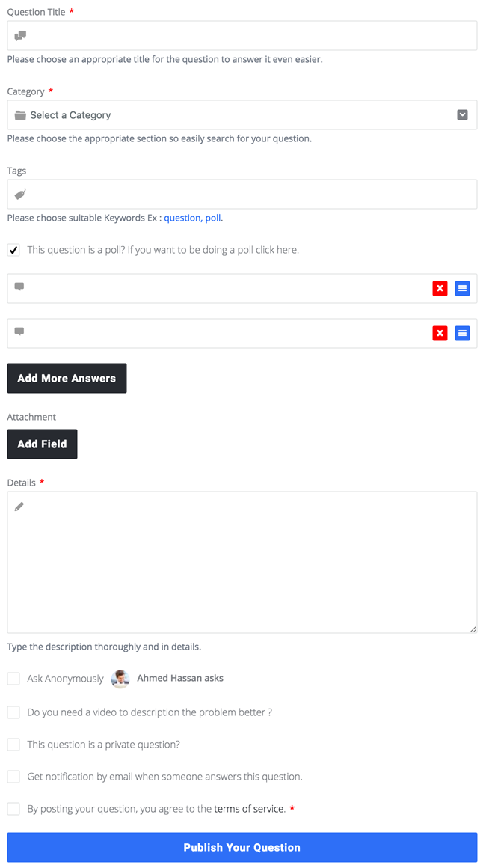Viewport: 486px width, 868px height.
Task: Click the folder icon in the Category field
Action: (x=20, y=115)
